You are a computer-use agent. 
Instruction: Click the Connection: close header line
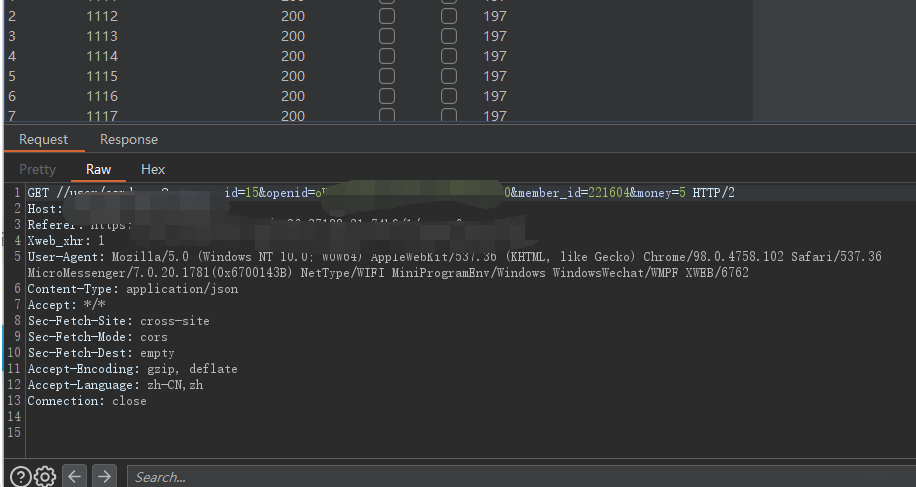coord(87,401)
